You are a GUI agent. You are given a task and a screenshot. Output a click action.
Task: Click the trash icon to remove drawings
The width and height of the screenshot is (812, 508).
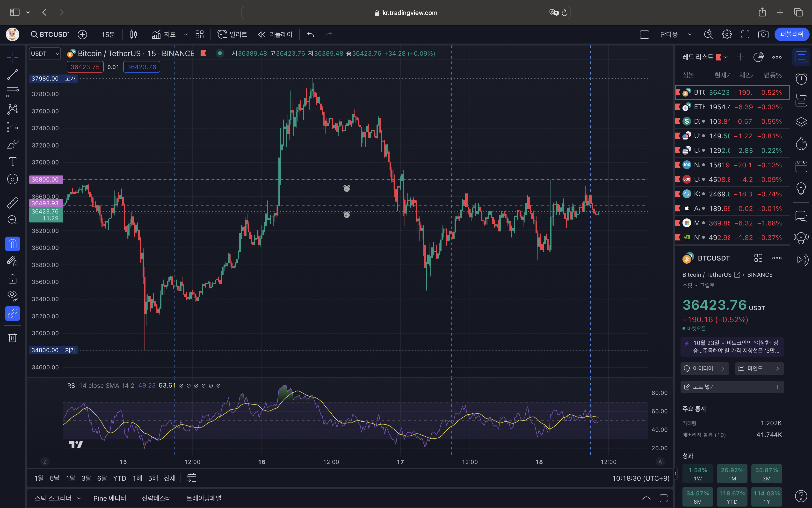[x=12, y=337]
